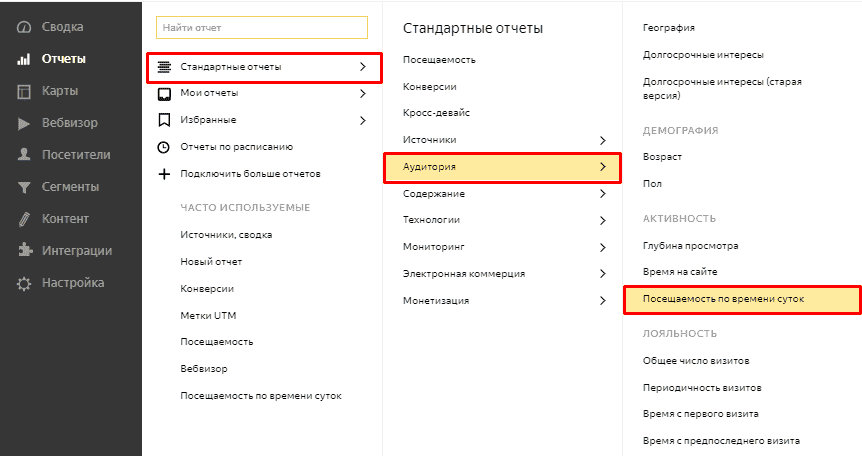Select the Посетители person icon
Screen dimensions: 862x456
pyautogui.click(x=24, y=155)
